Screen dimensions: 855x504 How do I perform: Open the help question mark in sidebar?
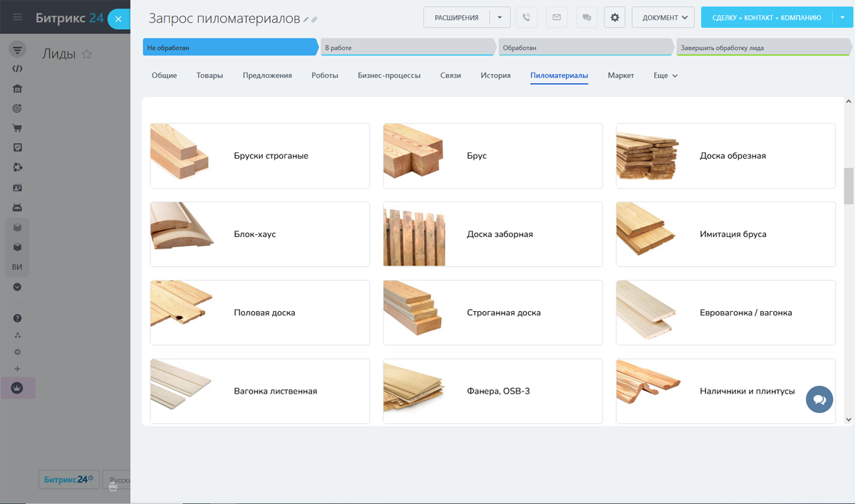point(18,318)
